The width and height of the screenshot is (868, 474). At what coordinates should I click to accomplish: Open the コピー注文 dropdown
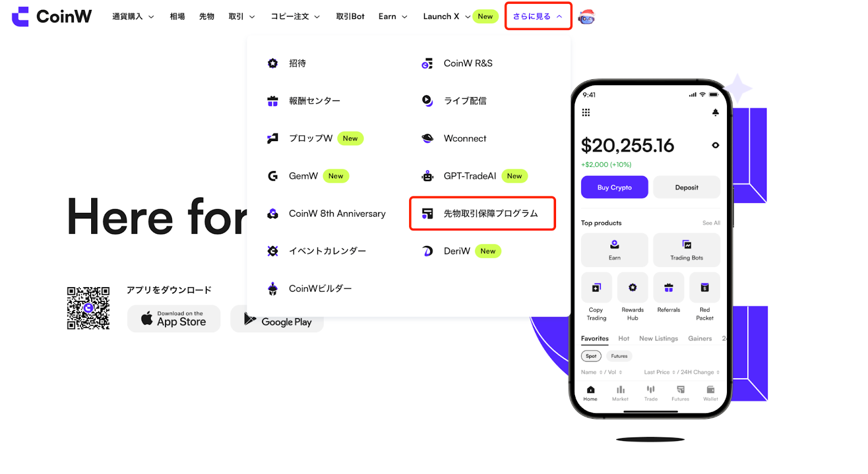tap(295, 17)
